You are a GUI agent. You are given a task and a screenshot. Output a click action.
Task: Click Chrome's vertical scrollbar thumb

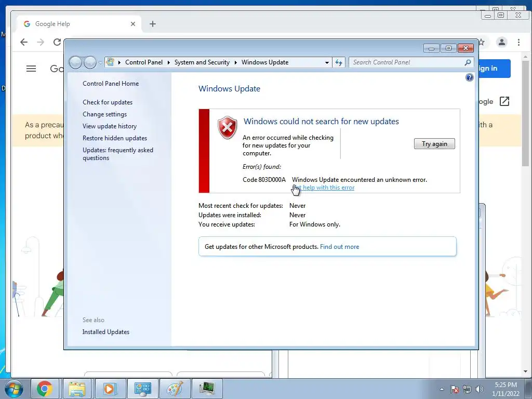(x=526, y=114)
